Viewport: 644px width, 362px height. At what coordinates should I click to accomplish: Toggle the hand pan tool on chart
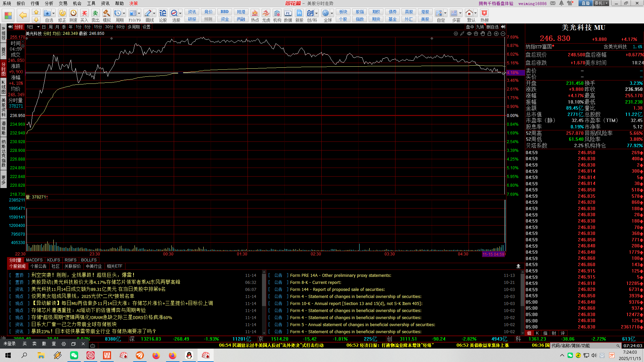[x=483, y=34]
